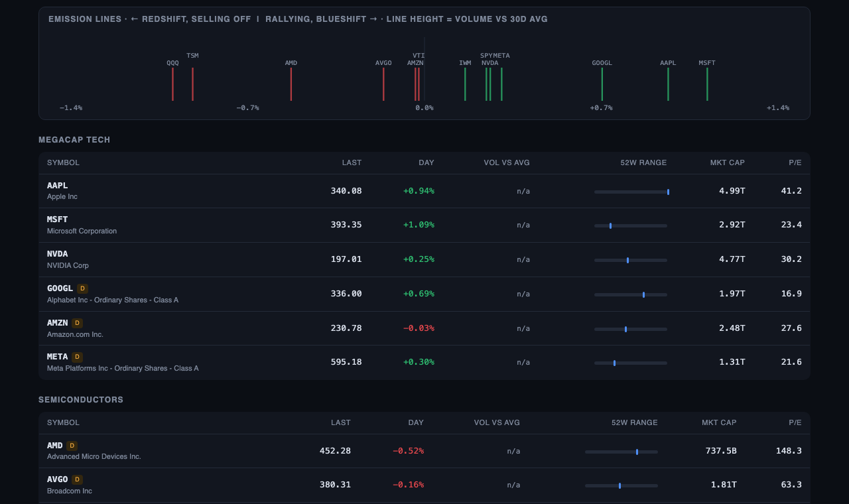Select the AMD emission line in chart
The height and width of the screenshot is (504, 849).
click(291, 84)
